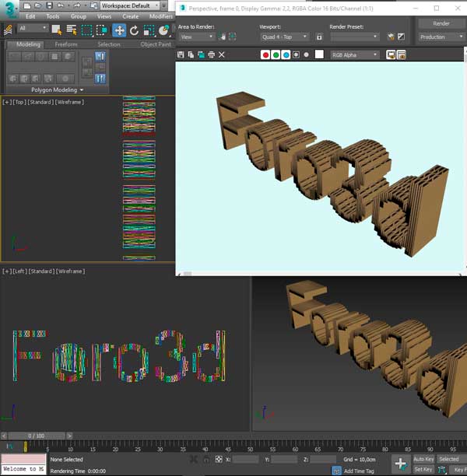
Task: Click the Render button
Action: (x=441, y=23)
